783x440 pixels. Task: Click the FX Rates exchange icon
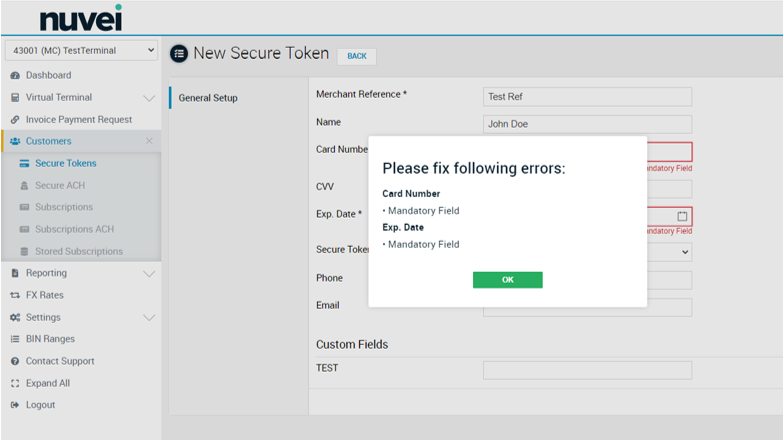pos(15,296)
